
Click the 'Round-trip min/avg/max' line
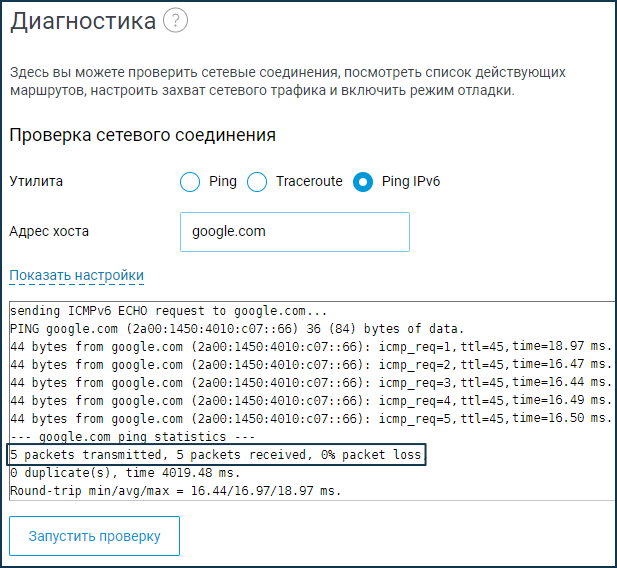coord(175,490)
